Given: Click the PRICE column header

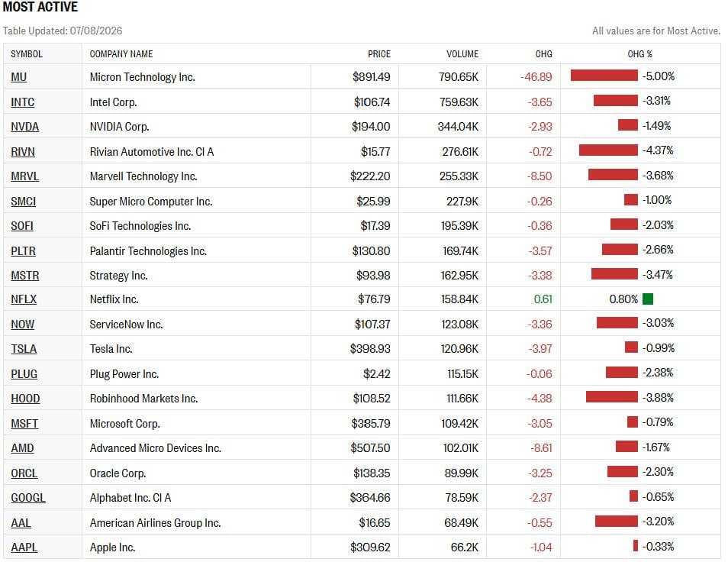Looking at the screenshot, I should pos(378,54).
